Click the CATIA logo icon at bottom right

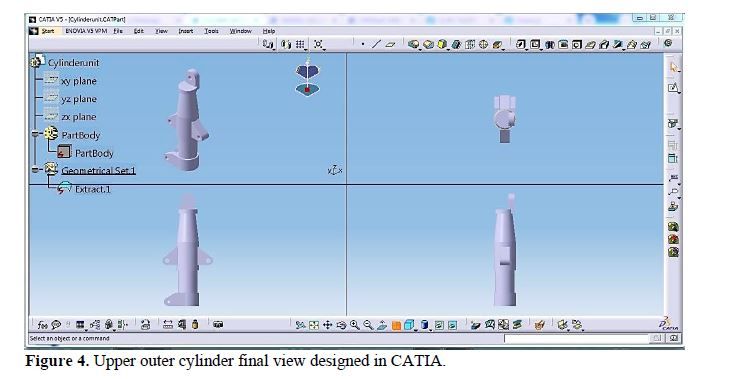670,324
